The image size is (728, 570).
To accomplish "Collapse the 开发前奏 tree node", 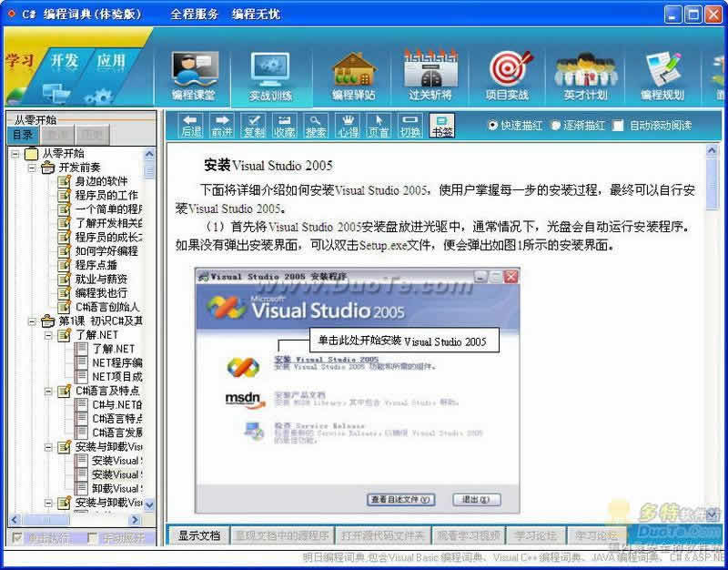I will 32,168.
